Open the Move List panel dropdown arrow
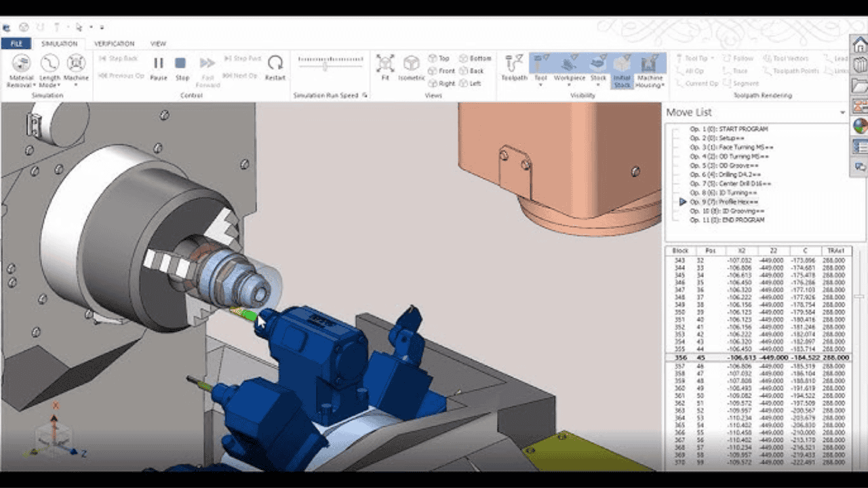The height and width of the screenshot is (488, 868). coord(843,113)
